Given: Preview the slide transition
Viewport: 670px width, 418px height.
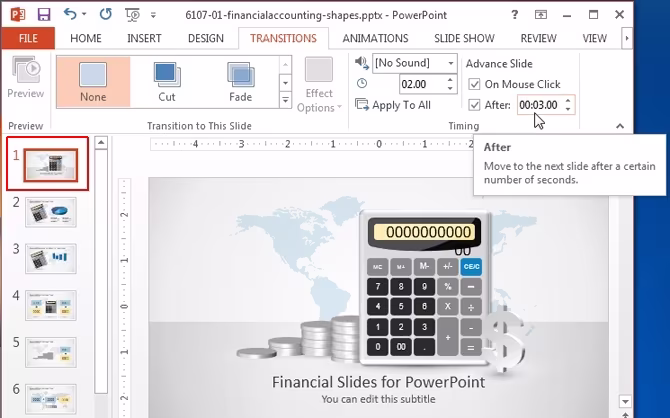Looking at the screenshot, I should coord(26,77).
